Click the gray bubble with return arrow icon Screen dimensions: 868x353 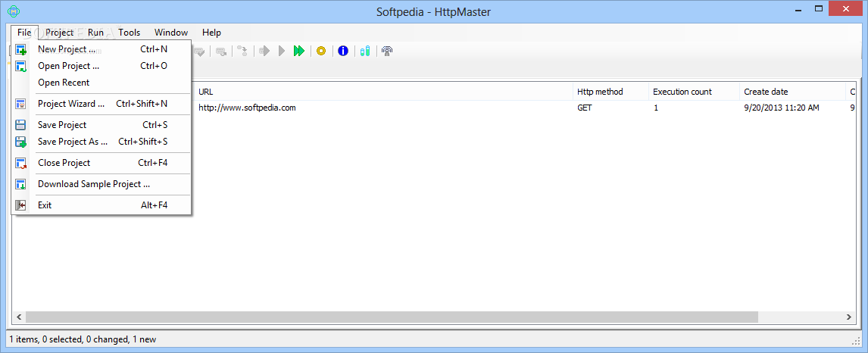coord(221,51)
